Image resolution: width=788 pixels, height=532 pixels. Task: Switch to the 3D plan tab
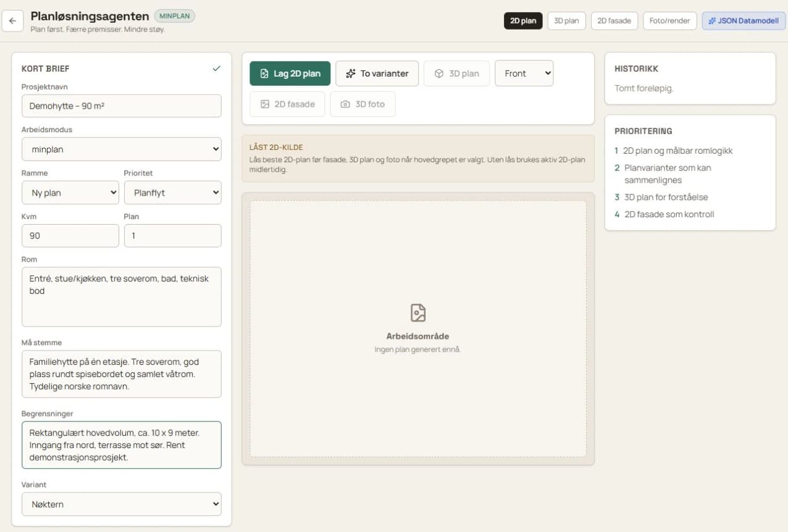[566, 20]
